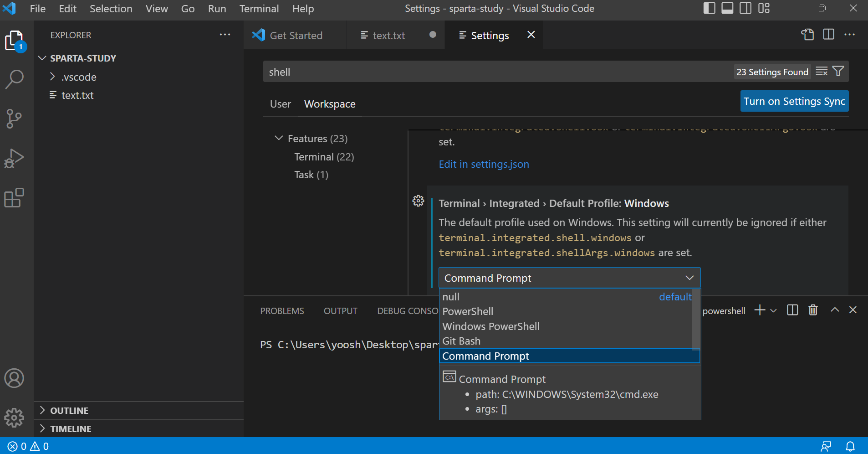Open the Go menu
Viewport: 868px width, 454px height.
coord(188,9)
